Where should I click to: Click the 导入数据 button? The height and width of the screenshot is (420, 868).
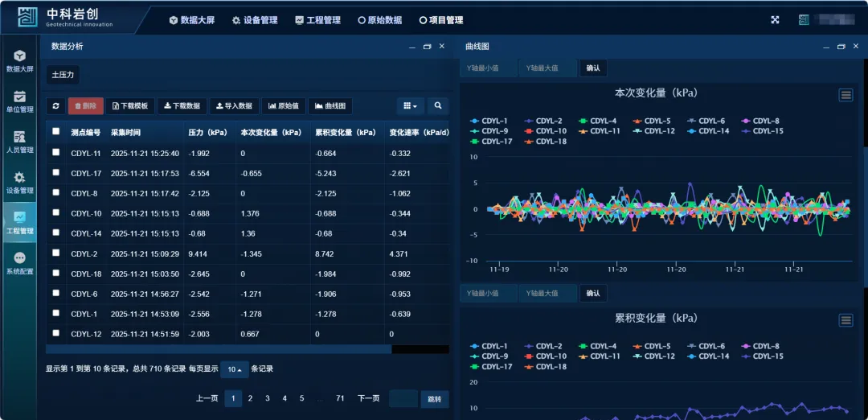pyautogui.click(x=234, y=106)
